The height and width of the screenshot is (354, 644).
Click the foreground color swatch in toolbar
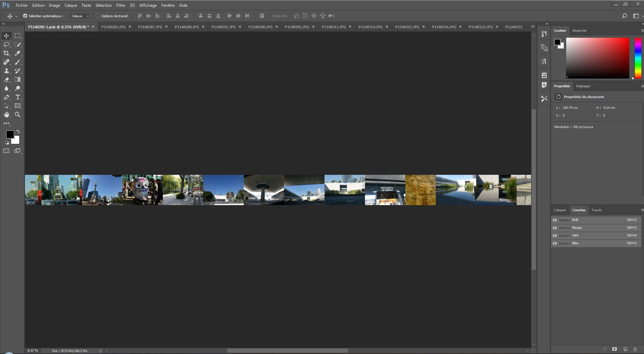pyautogui.click(x=10, y=134)
